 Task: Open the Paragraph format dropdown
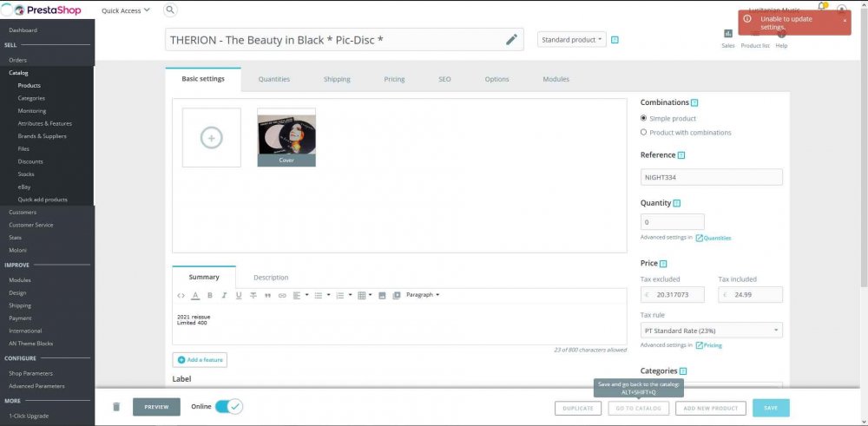[x=423, y=295]
